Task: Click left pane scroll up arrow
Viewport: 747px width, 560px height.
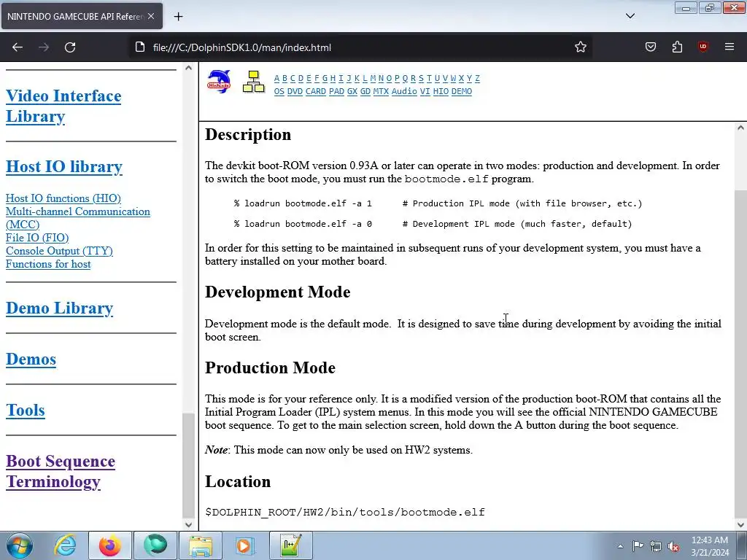Action: 189,68
